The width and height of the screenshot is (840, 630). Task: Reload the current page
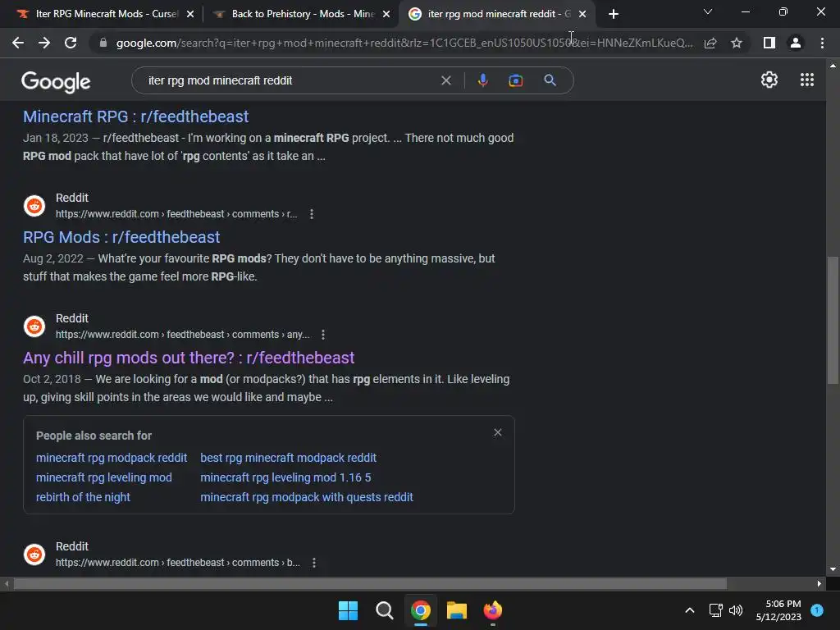pos(71,43)
